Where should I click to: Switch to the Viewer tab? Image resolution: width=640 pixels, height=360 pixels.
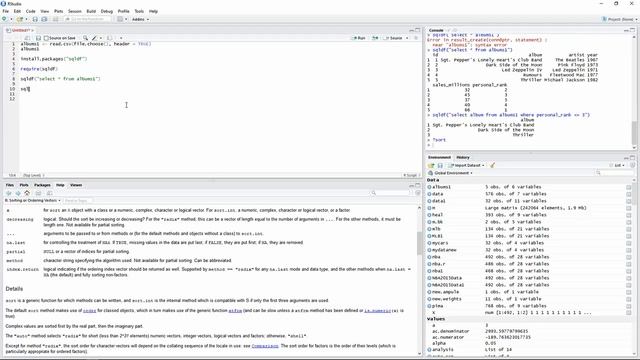coord(76,185)
